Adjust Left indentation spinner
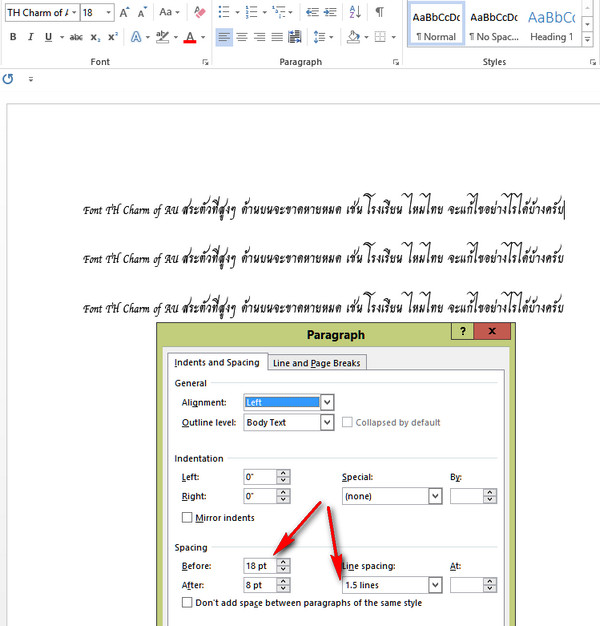The width and height of the screenshot is (600, 626). [x=283, y=477]
